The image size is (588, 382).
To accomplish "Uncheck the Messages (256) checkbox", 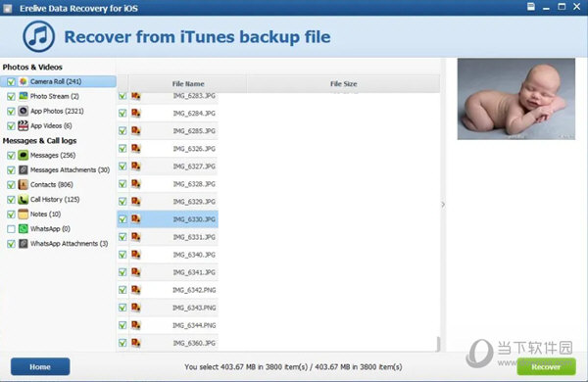I will click(11, 156).
